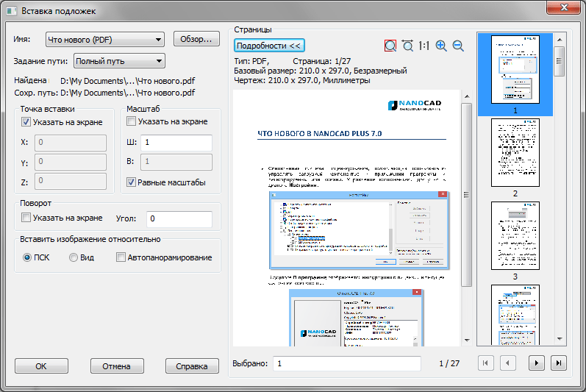Viewport: 586px width, 392px height.
Task: Zoom out on the page preview
Action: click(x=458, y=46)
